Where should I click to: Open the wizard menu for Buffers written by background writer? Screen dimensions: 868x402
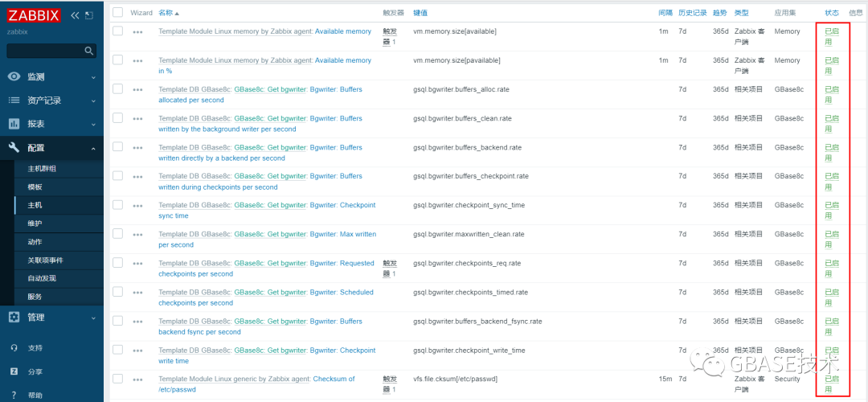pos(138,118)
